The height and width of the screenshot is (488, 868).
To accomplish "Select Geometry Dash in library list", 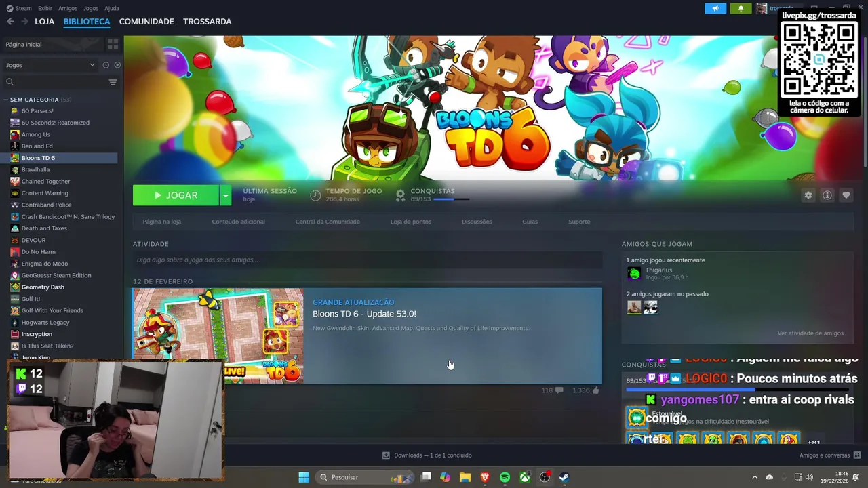I will [x=43, y=287].
